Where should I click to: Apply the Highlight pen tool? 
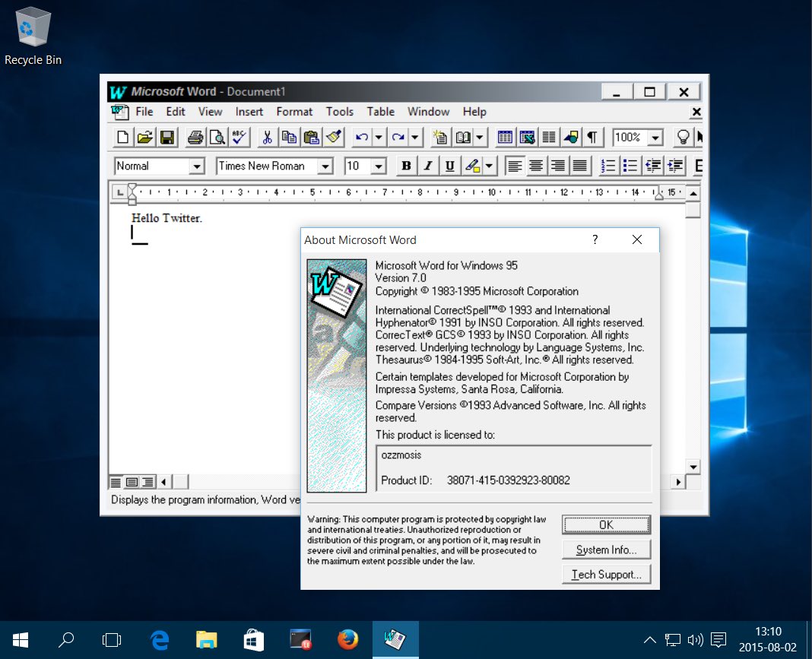click(x=472, y=166)
